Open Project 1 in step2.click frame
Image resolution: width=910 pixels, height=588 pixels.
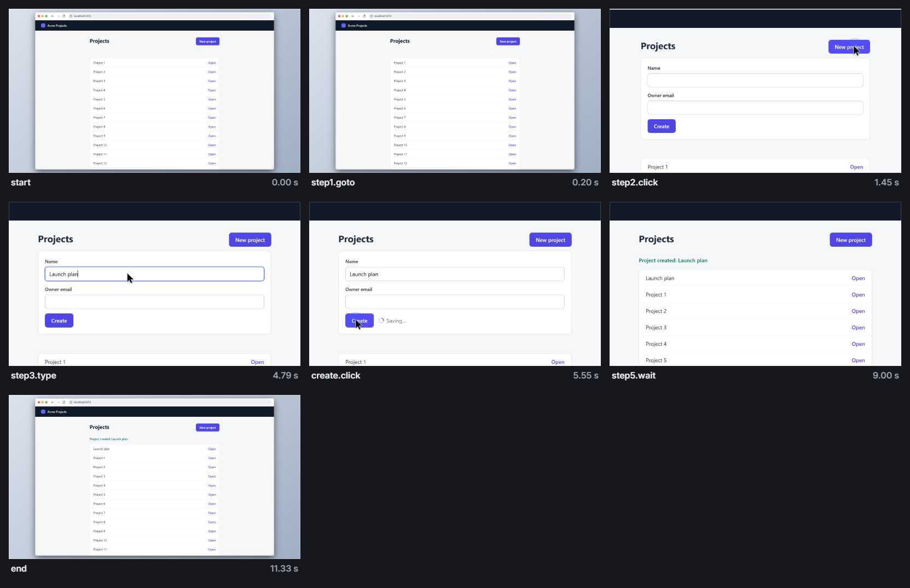click(x=856, y=167)
